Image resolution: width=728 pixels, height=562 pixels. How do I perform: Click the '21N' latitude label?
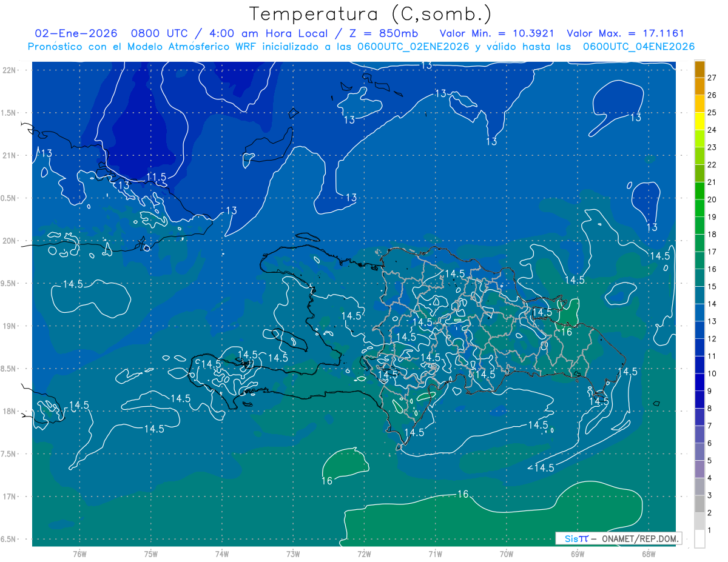pos(9,155)
